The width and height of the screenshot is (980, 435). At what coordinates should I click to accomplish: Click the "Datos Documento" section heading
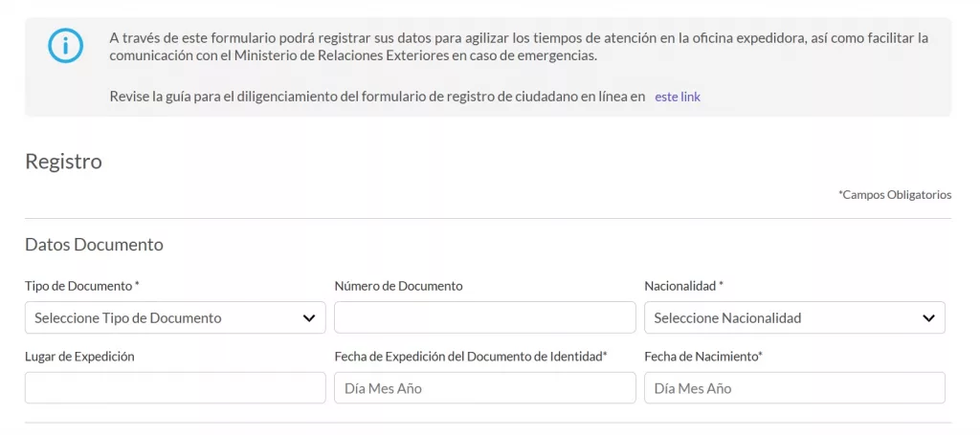click(94, 245)
